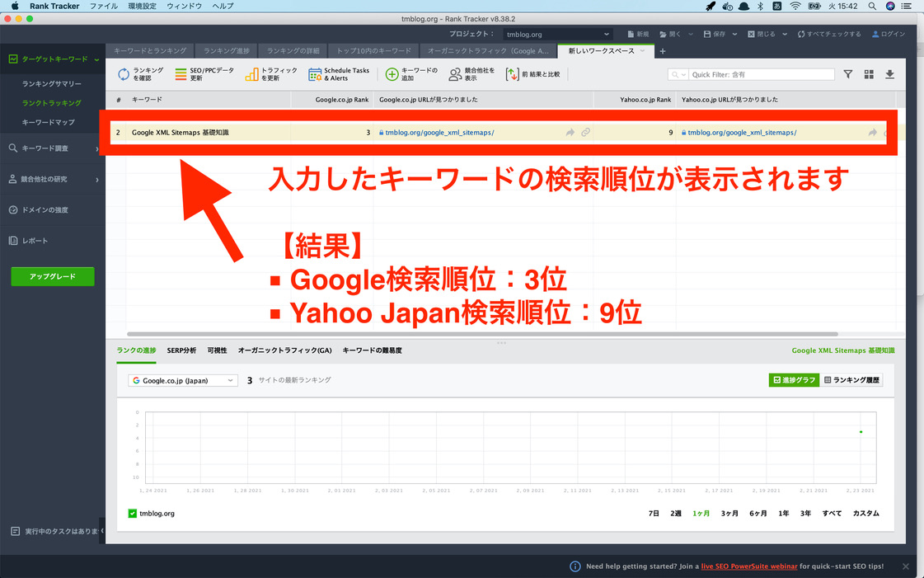Image resolution: width=924 pixels, height=578 pixels.
Task: Open the 環境設定 menu
Action: (142, 6)
